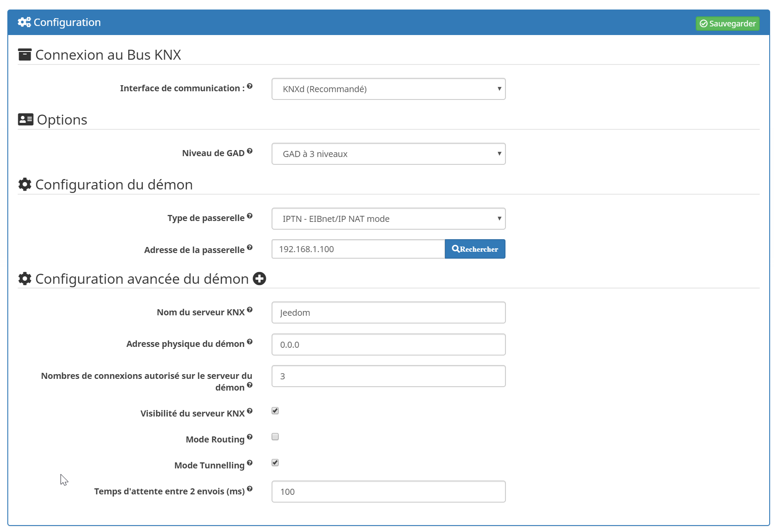This screenshot has height=532, width=774.
Task: Click help icon beside Nombres de connexions label
Action: pyautogui.click(x=249, y=385)
